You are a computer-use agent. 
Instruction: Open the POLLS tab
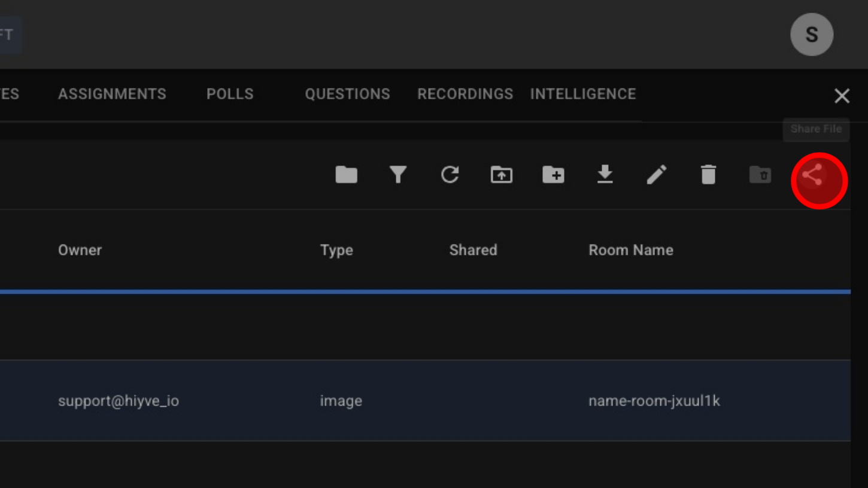230,94
